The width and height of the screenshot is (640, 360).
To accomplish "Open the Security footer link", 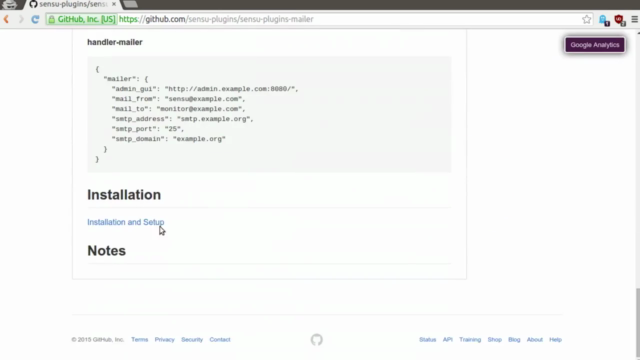I will (192, 340).
